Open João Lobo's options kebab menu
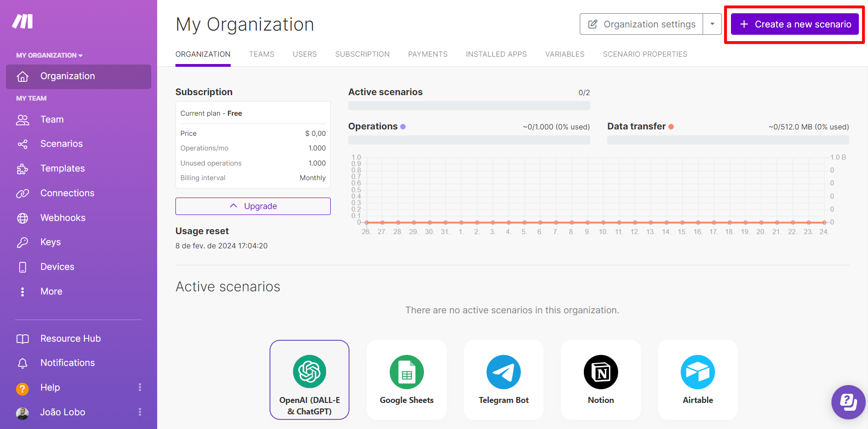 140,412
